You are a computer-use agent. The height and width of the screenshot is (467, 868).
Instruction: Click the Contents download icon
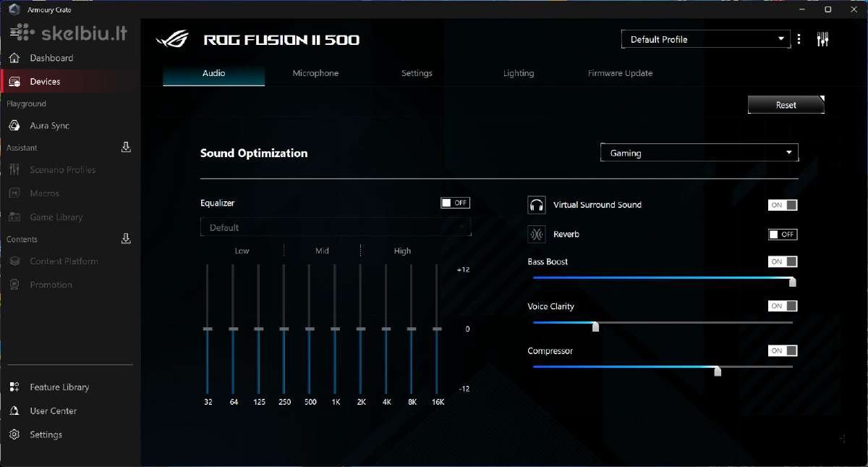coord(126,239)
